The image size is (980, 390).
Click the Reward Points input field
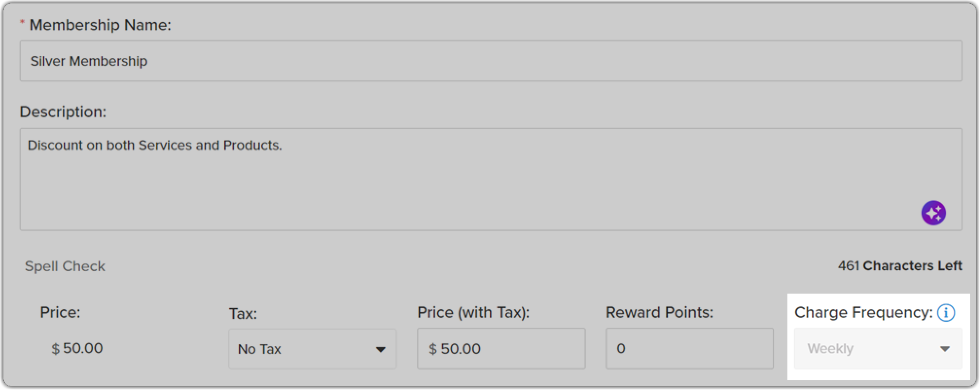689,349
